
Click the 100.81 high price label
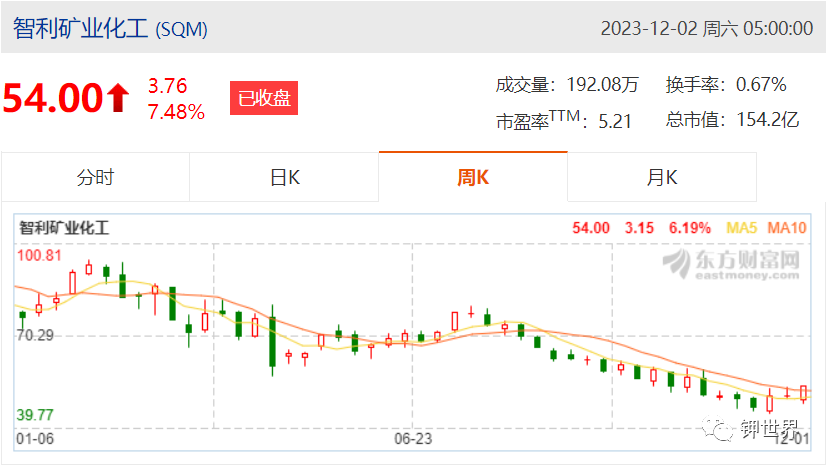tap(39, 255)
